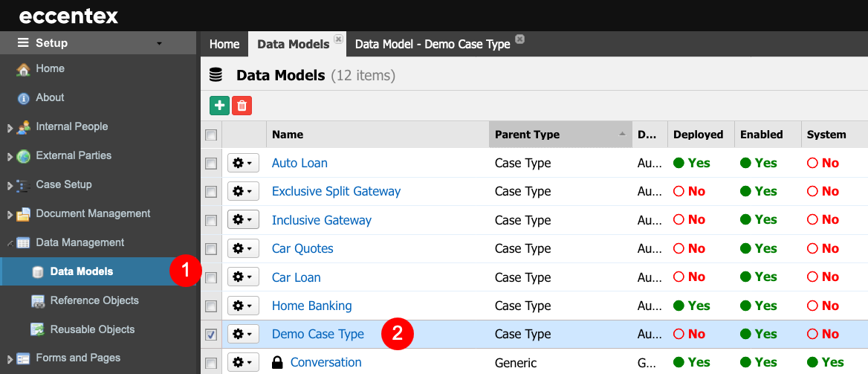Click the Data Management table icon
Viewport: 868px width, 374px height.
(23, 242)
